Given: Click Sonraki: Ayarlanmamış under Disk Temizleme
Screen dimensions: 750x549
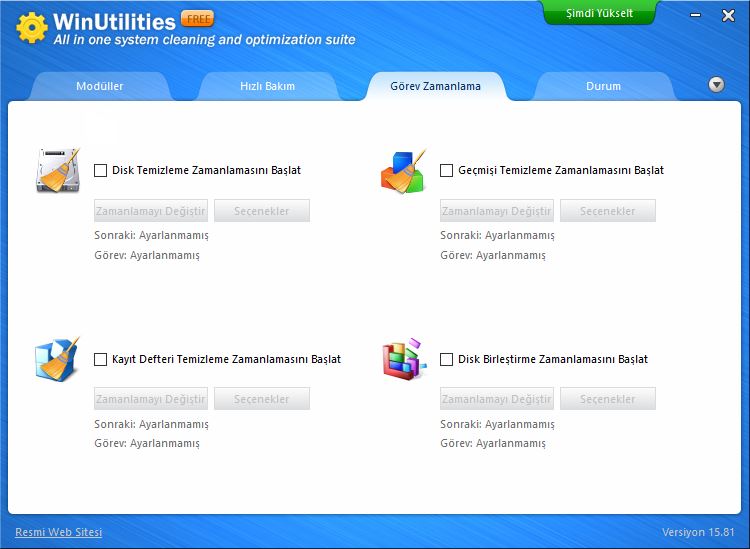Looking at the screenshot, I should pos(151,235).
